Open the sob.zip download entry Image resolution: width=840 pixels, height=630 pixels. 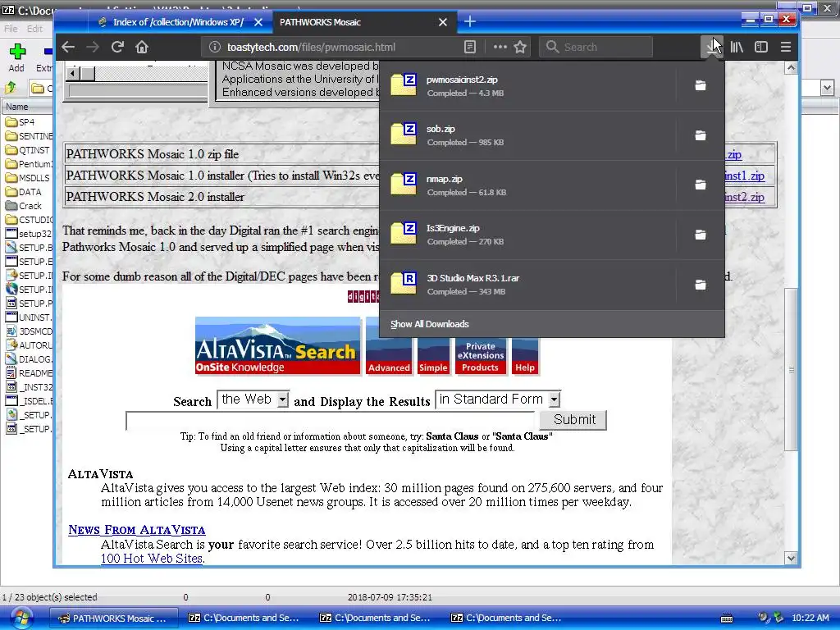(527, 135)
